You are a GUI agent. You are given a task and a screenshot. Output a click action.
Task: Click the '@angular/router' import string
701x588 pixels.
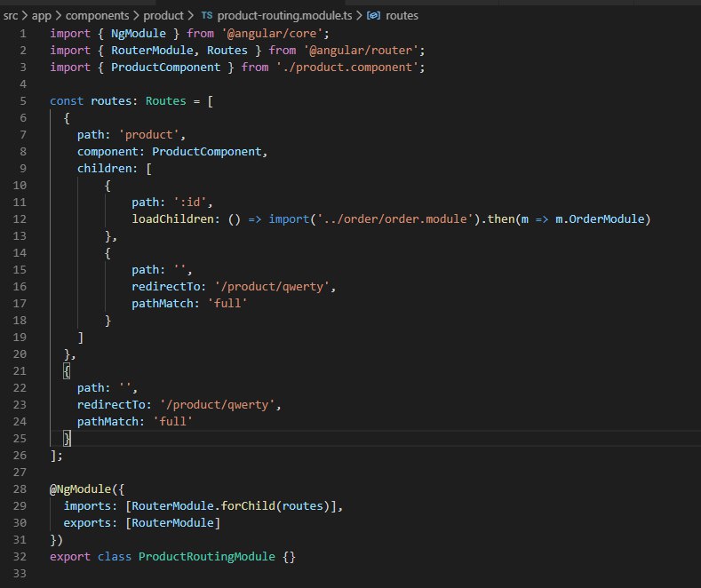pos(361,50)
